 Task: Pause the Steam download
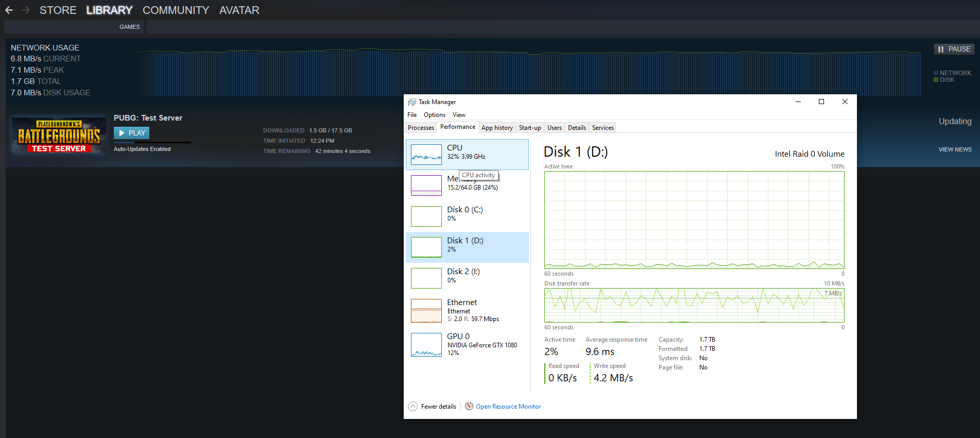954,49
